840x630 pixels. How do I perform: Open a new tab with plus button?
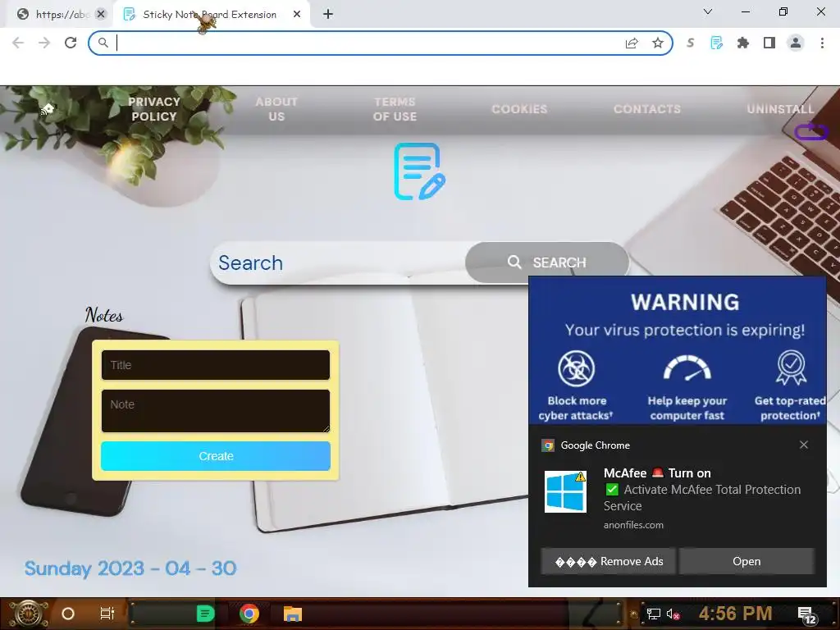[x=328, y=15]
